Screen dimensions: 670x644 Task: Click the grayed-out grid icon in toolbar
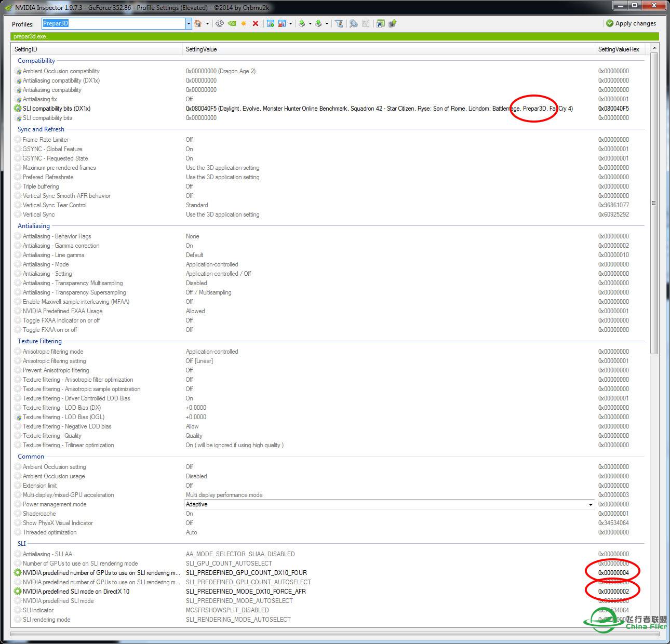pyautogui.click(x=366, y=23)
